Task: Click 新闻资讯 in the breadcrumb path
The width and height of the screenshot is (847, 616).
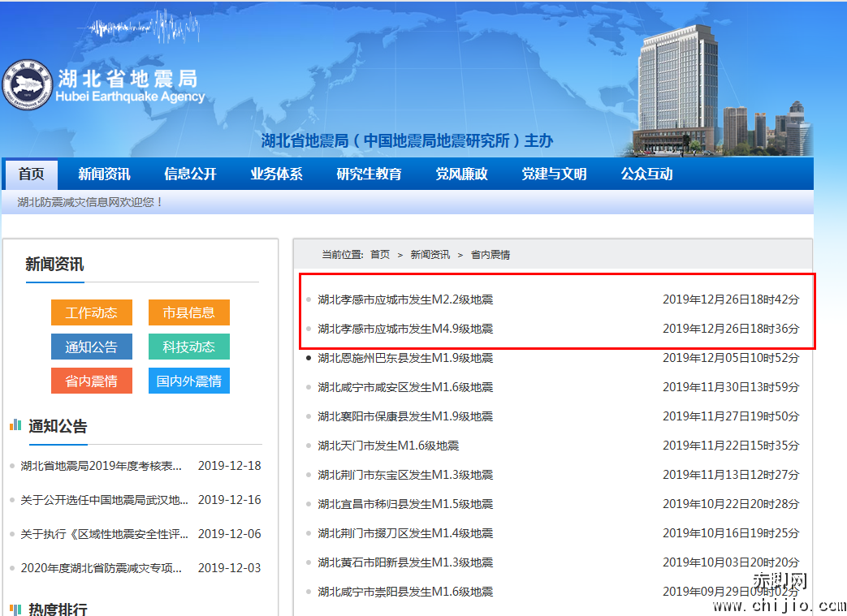Action: (430, 255)
